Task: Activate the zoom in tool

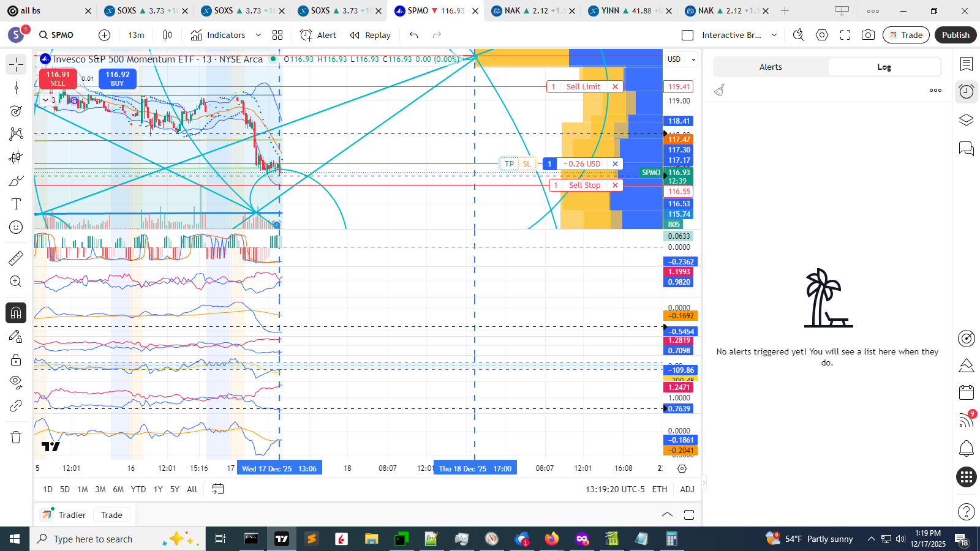Action: 16,282
